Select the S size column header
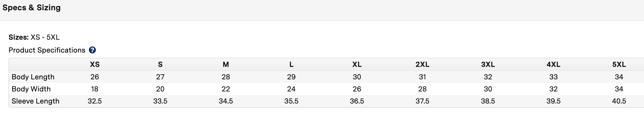The width and height of the screenshot is (644, 116). pyautogui.click(x=160, y=64)
